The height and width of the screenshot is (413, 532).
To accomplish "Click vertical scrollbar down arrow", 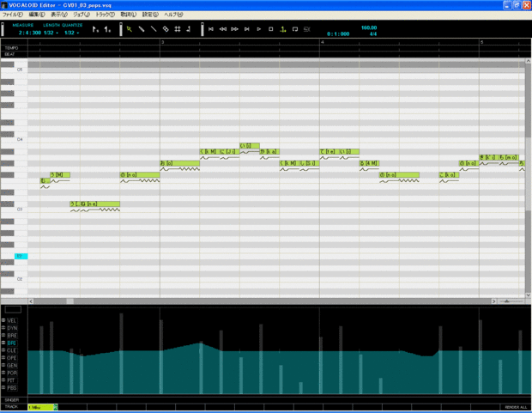I will coord(529,295).
